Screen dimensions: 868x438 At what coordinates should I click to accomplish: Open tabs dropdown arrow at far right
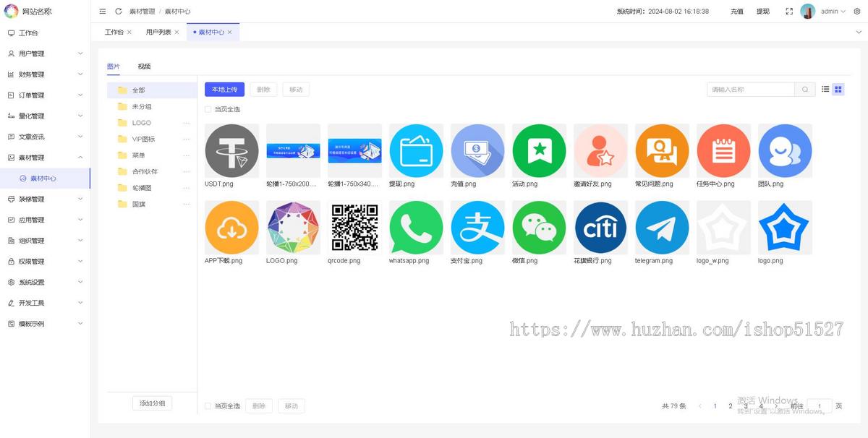pos(859,32)
